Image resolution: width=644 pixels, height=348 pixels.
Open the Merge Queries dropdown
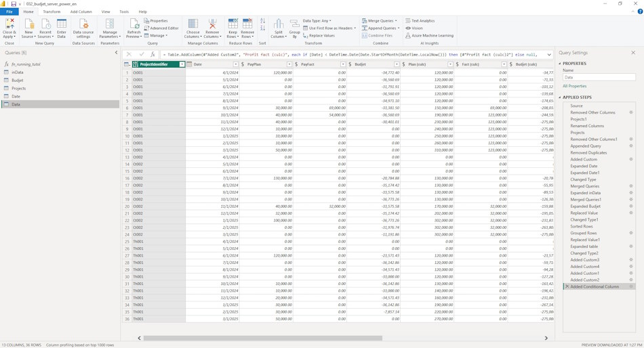380,20
